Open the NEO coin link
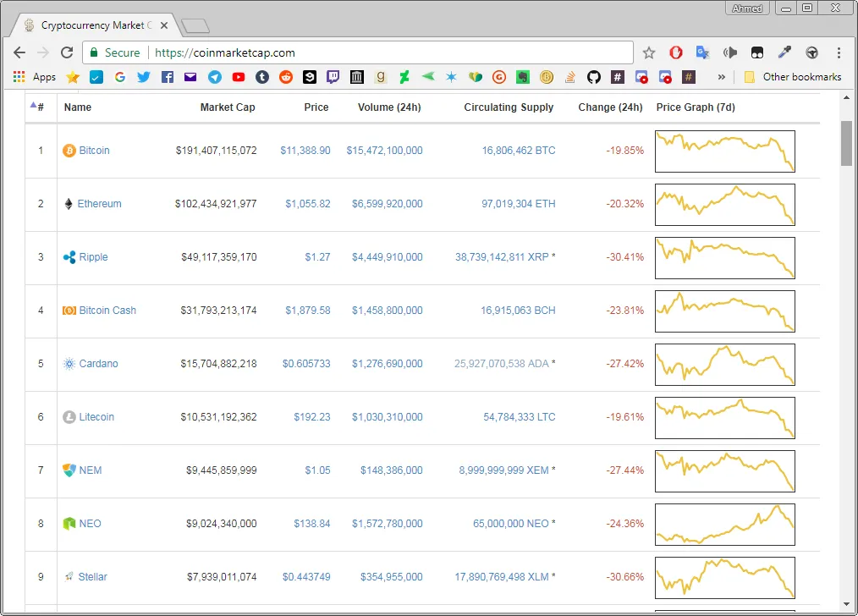Viewport: 858px width, 616px height. [90, 524]
